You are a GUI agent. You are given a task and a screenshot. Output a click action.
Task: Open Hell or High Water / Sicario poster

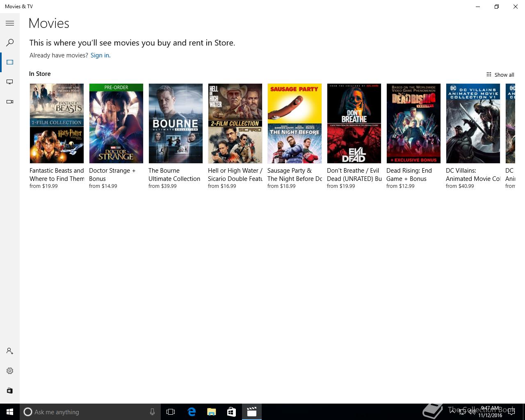pos(235,123)
